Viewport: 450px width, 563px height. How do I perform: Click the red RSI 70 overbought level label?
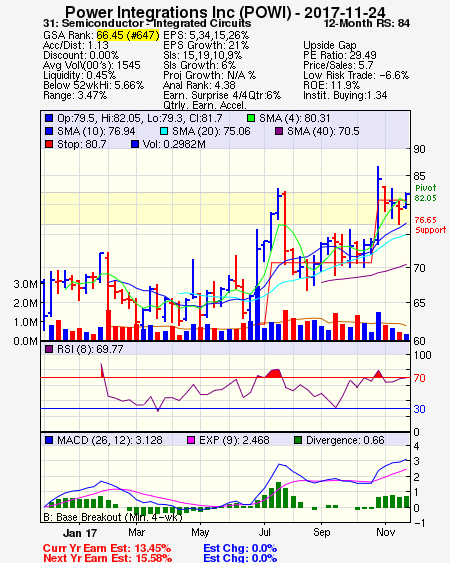pyautogui.click(x=419, y=378)
